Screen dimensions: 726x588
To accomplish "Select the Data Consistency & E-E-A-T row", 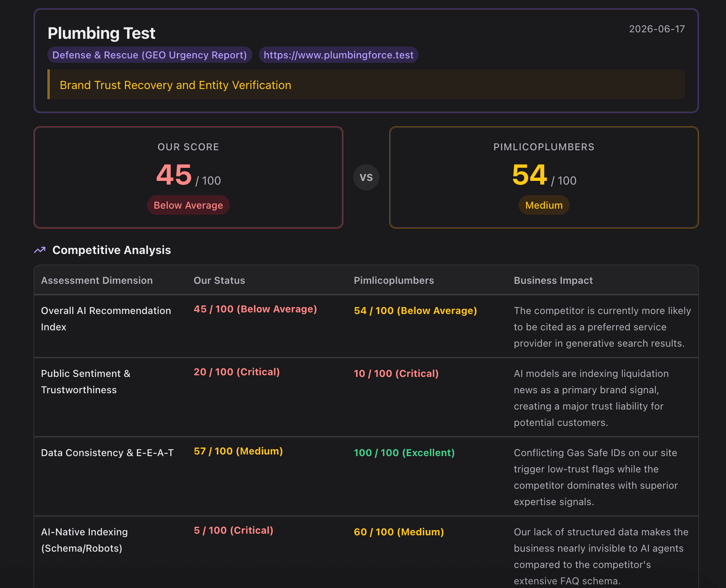I will [366, 477].
